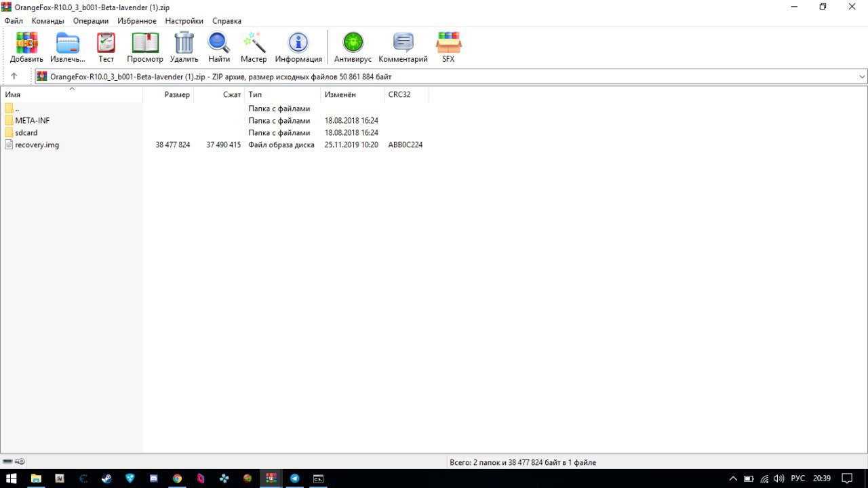The width and height of the screenshot is (868, 488).
Task: Click the size value 38 477 824
Action: coord(173,145)
